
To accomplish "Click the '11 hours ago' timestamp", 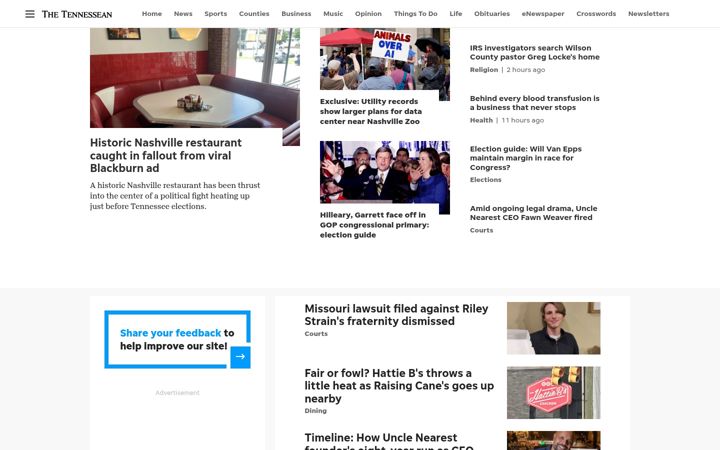I will [x=523, y=120].
